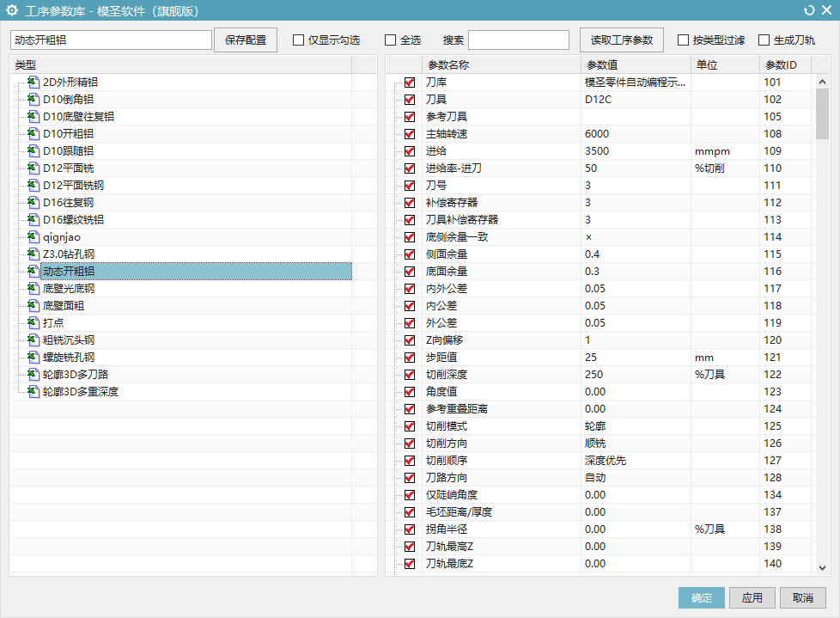The width and height of the screenshot is (840, 618).
Task: Enable the 生成刀轨 checkbox
Action: click(764, 40)
